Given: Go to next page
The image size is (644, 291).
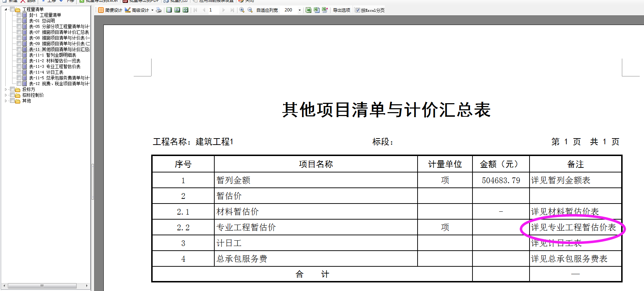Looking at the screenshot, I should (x=224, y=10).
